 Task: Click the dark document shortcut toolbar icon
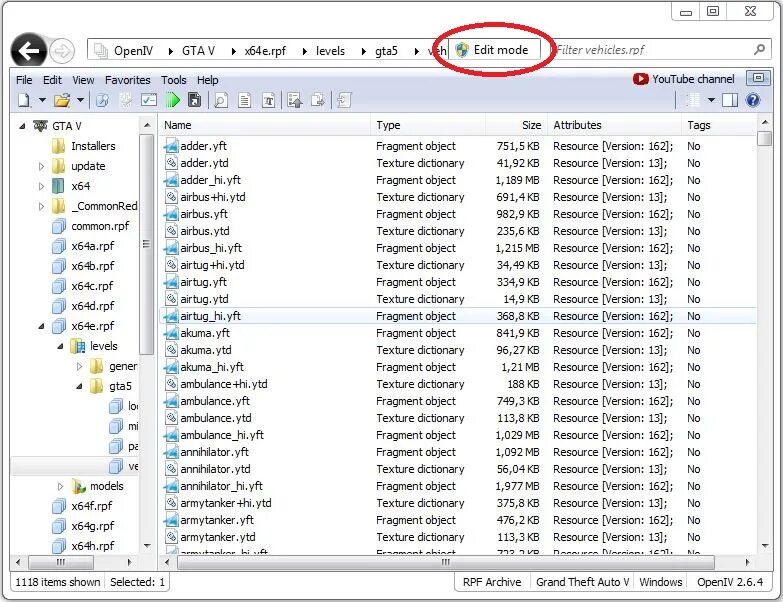(194, 100)
